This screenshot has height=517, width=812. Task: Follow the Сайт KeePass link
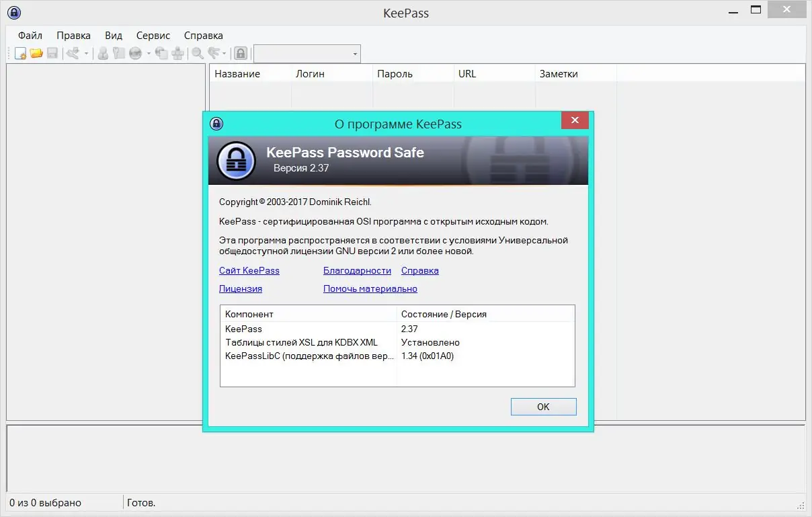[x=249, y=270]
